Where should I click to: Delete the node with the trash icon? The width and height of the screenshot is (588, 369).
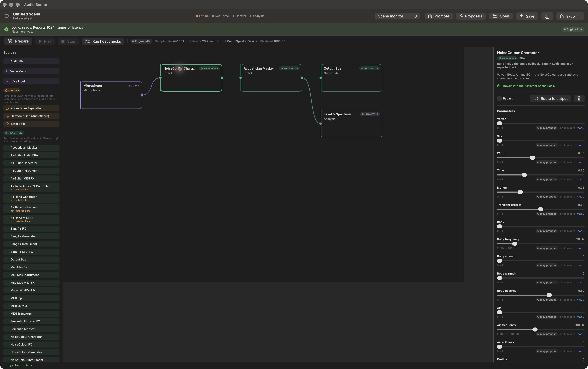[579, 99]
